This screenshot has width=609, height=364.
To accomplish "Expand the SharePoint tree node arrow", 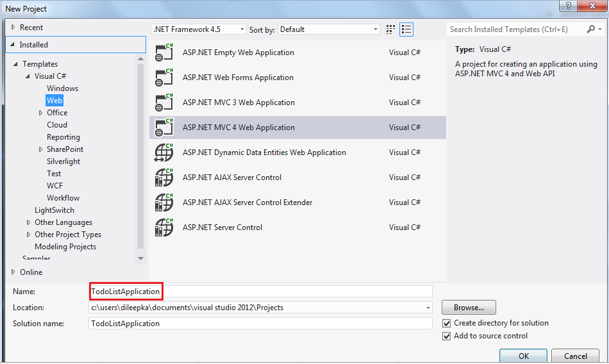I will 40,149.
